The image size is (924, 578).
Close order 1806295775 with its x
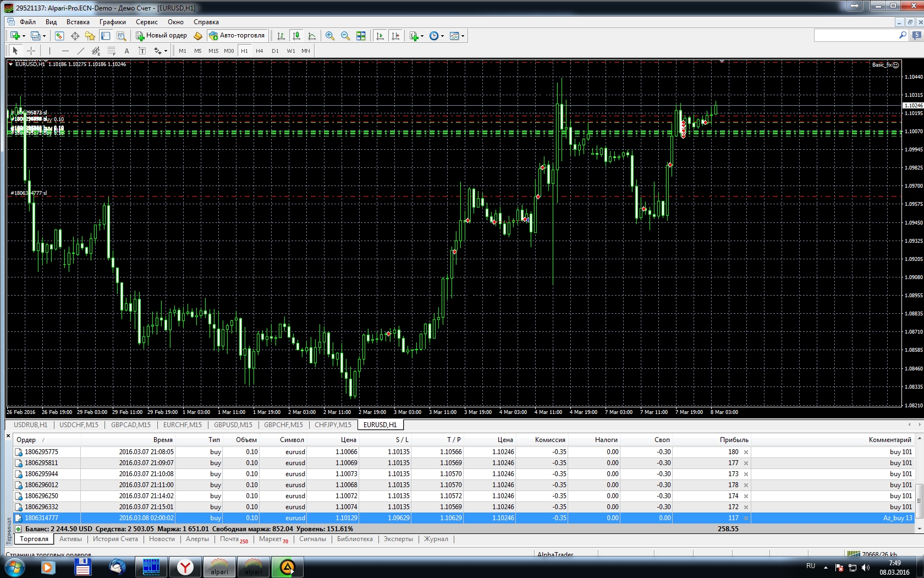[746, 452]
